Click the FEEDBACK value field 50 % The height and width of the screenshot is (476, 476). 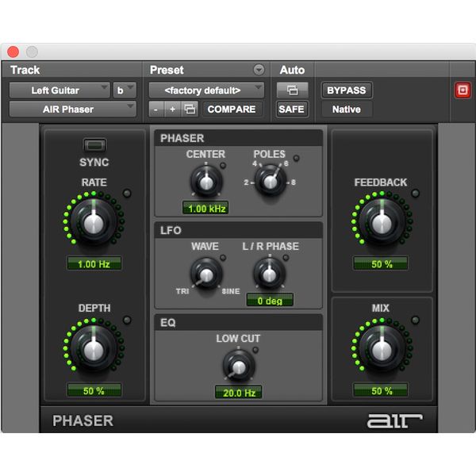tap(382, 263)
